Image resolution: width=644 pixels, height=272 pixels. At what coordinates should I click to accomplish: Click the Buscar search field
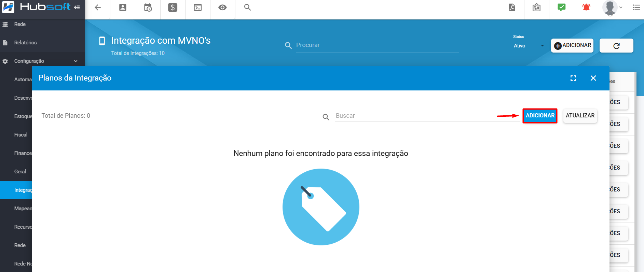click(427, 116)
